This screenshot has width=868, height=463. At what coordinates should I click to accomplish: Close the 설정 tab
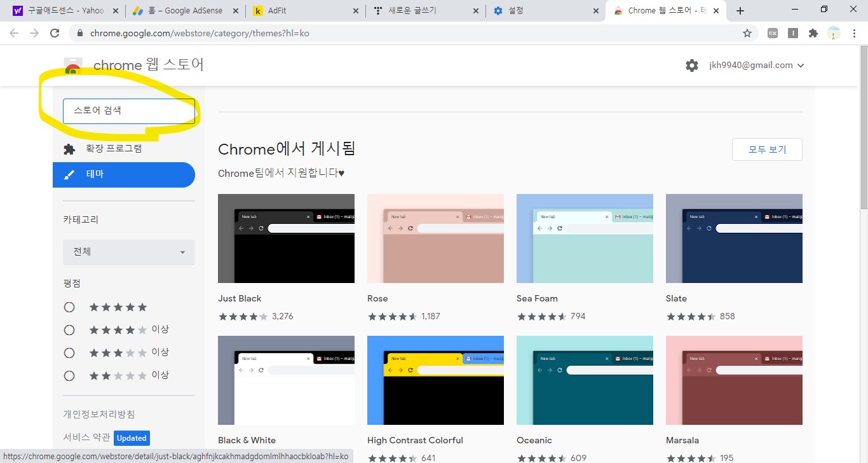(595, 11)
